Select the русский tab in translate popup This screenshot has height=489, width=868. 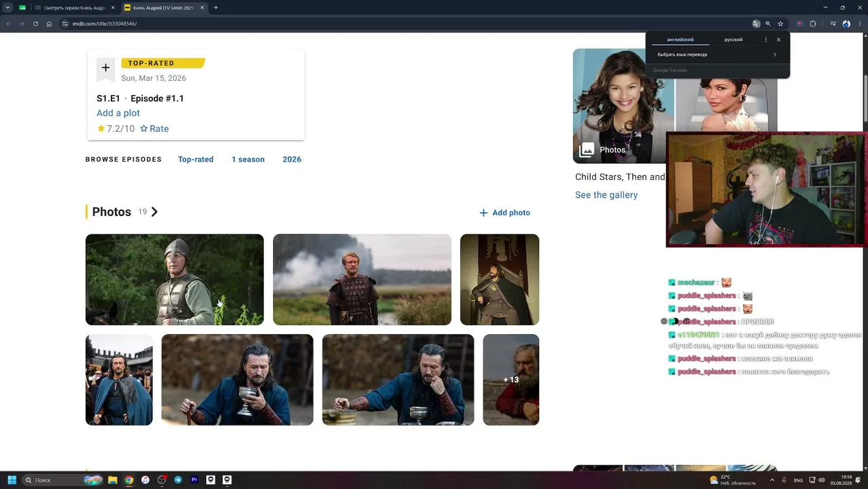[733, 39]
